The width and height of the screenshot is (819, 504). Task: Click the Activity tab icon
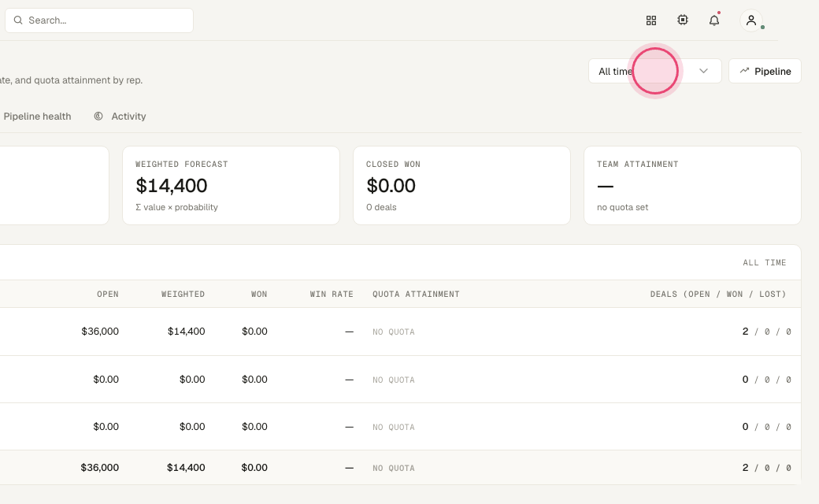pyautogui.click(x=98, y=116)
